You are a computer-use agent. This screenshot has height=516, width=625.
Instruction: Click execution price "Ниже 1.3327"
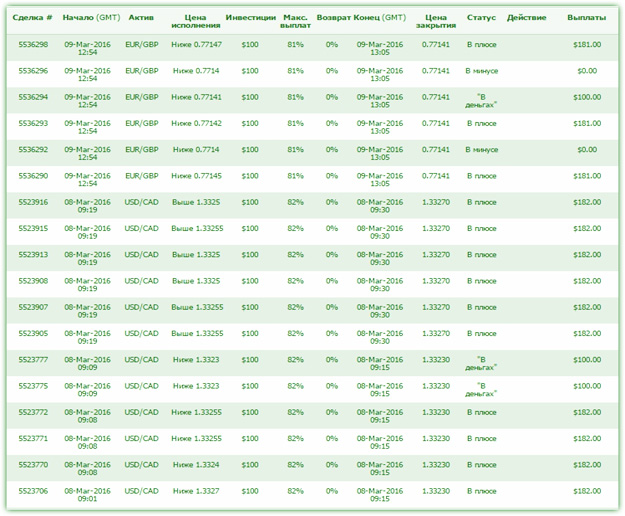coord(195,491)
